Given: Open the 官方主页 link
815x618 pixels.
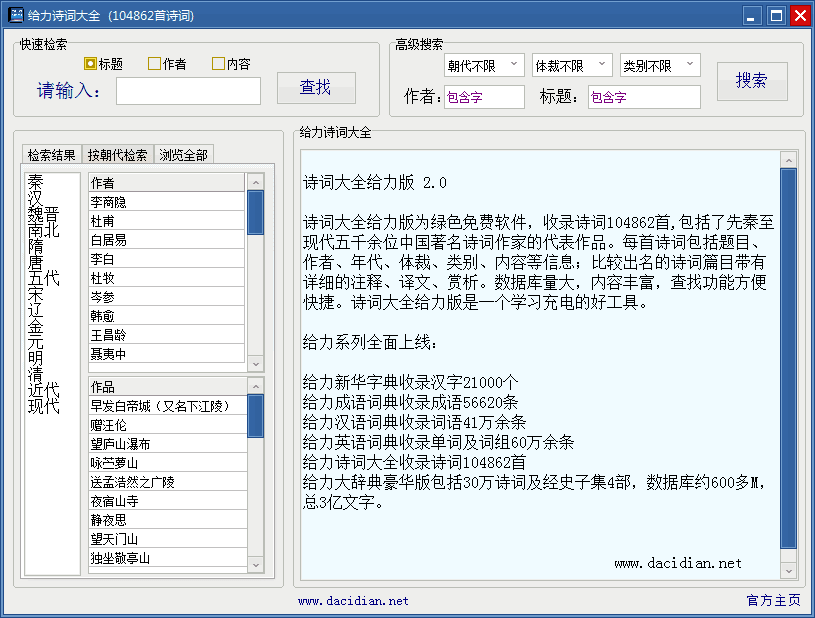Looking at the screenshot, I should point(773,600).
